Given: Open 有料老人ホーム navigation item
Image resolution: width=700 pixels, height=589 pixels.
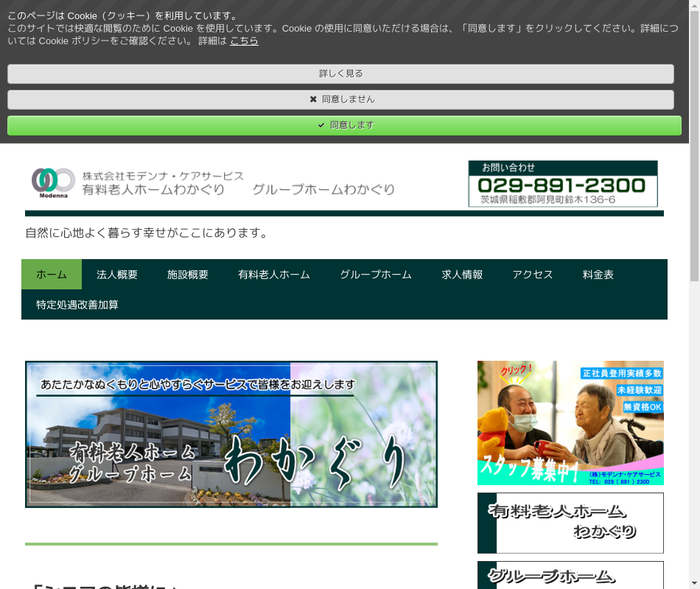Looking at the screenshot, I should point(274,275).
